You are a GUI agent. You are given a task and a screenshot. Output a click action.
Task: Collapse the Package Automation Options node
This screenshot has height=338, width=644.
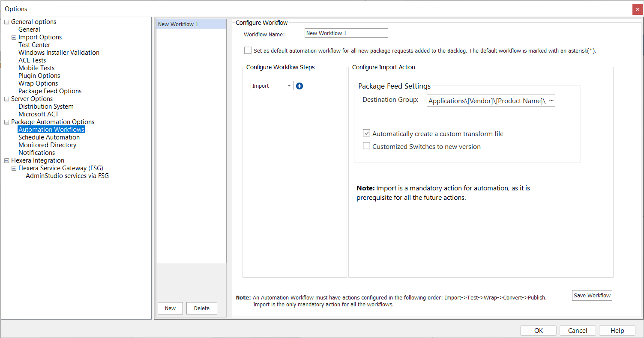click(6, 122)
